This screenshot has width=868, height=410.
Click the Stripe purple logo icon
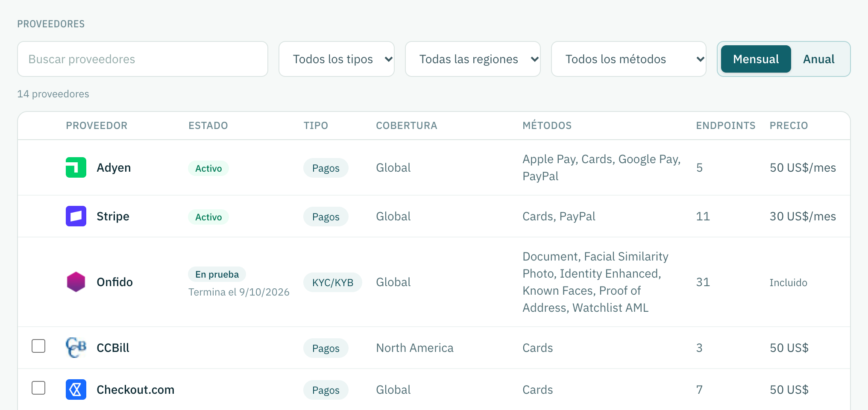[x=76, y=216]
